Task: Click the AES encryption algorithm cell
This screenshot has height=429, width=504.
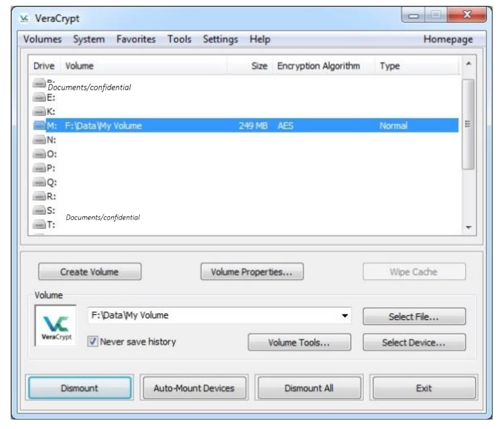Action: click(x=285, y=126)
